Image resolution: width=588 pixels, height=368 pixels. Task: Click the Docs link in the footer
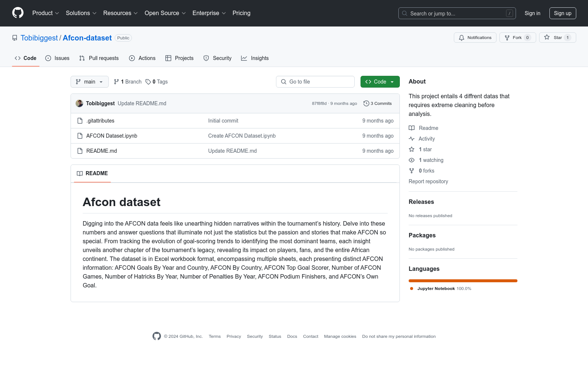point(292,336)
